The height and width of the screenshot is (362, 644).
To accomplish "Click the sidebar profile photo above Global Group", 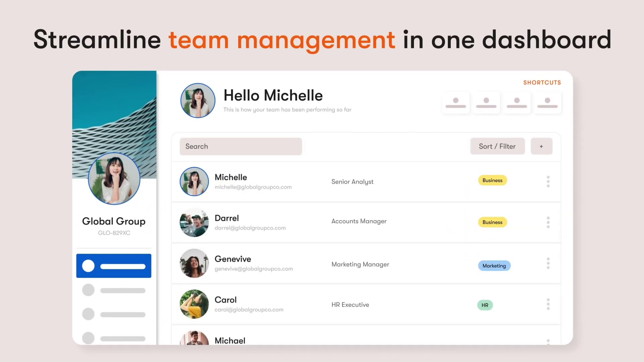I will (114, 179).
